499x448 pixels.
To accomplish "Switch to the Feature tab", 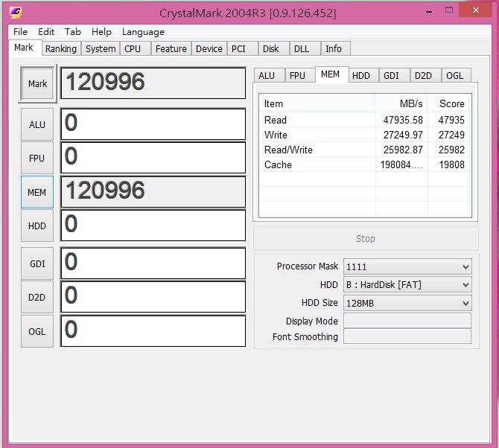I will click(171, 48).
